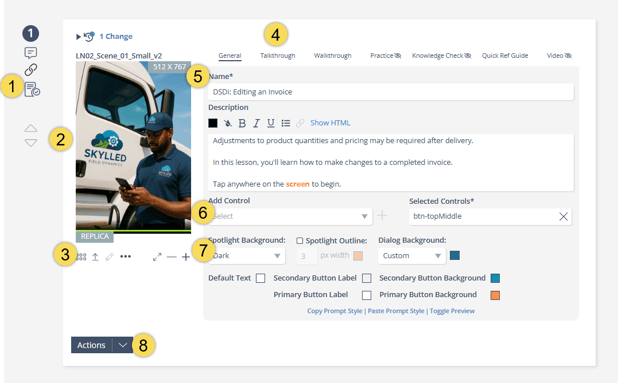Screen dimensions: 618x383
Task: Click the pencil edit image icon
Action: 110,257
